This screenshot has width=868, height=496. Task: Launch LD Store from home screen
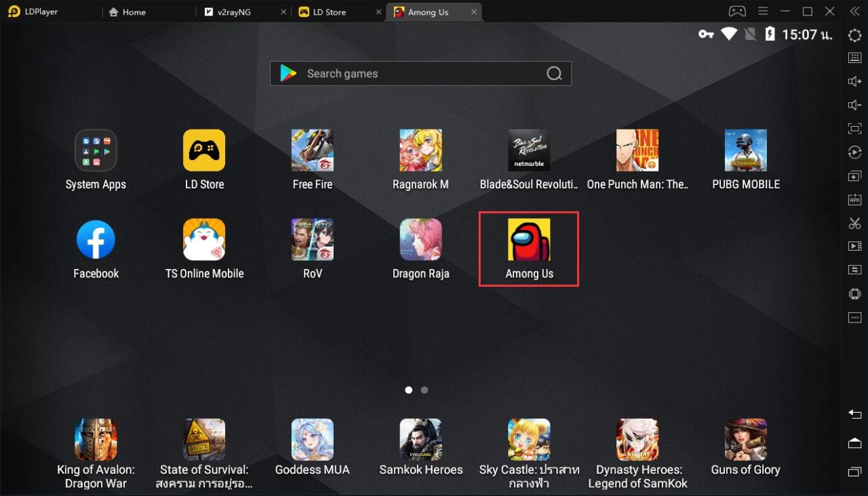204,150
